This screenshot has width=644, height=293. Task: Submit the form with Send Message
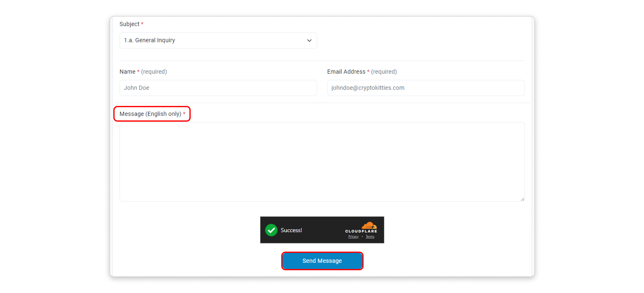(322, 261)
